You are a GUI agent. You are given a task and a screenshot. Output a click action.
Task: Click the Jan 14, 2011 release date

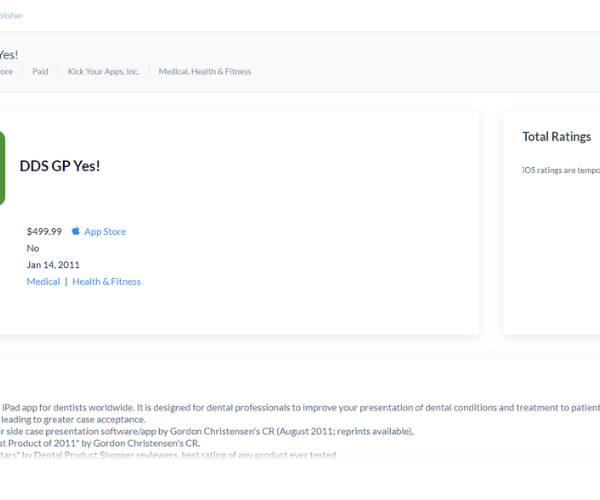coord(53,265)
